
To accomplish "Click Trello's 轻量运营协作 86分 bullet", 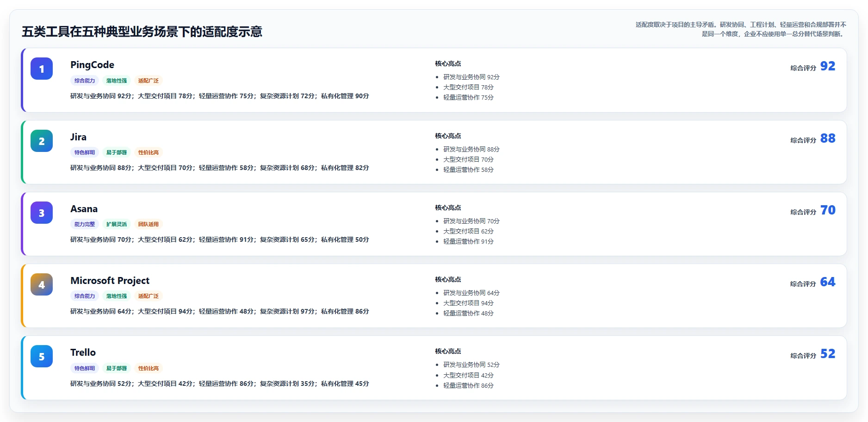I will point(468,385).
